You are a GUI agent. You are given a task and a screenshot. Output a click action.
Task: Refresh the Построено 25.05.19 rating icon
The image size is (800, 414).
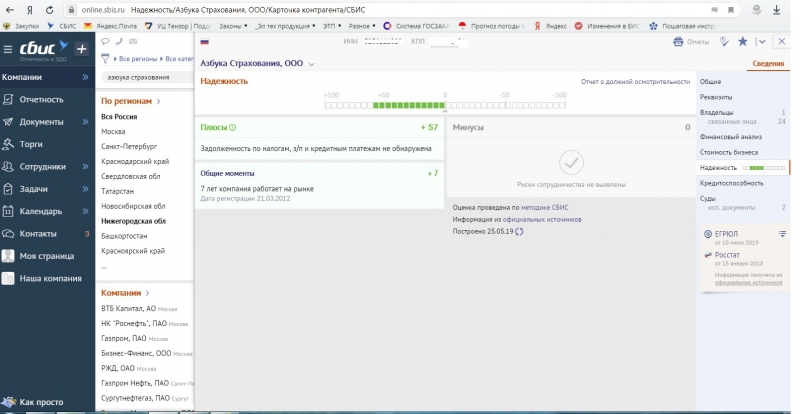coord(519,232)
